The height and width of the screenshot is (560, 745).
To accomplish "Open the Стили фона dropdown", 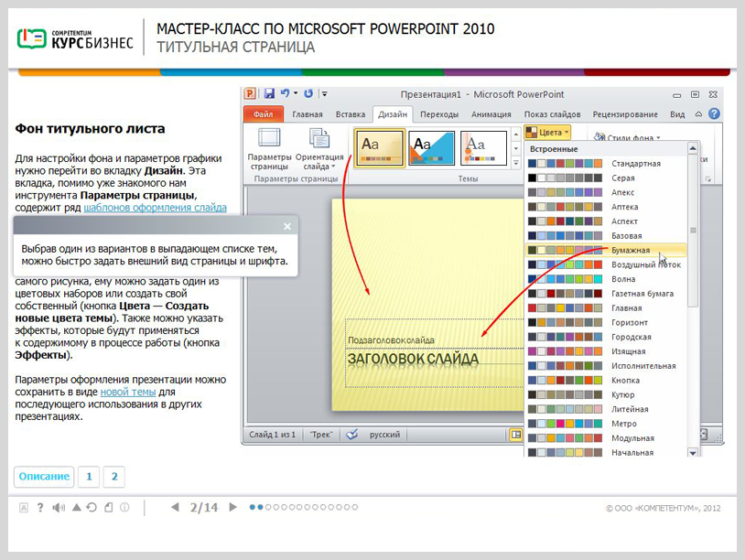I will coord(627,137).
